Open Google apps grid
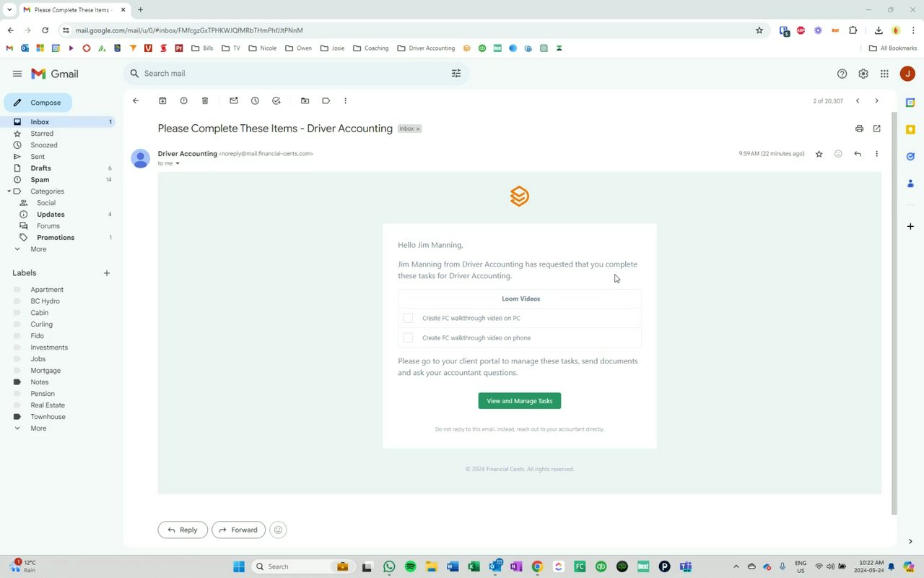This screenshot has width=924, height=578. 884,74
